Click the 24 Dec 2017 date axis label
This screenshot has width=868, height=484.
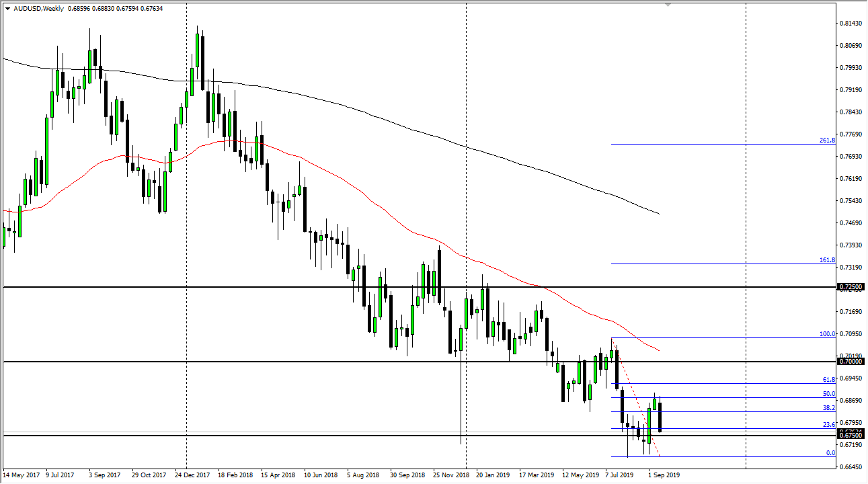(x=192, y=474)
